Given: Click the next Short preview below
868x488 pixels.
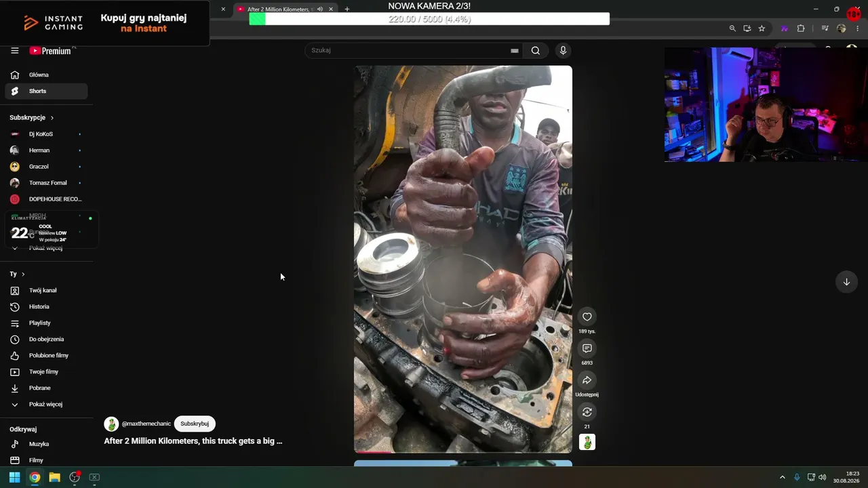Looking at the screenshot, I should (x=463, y=464).
